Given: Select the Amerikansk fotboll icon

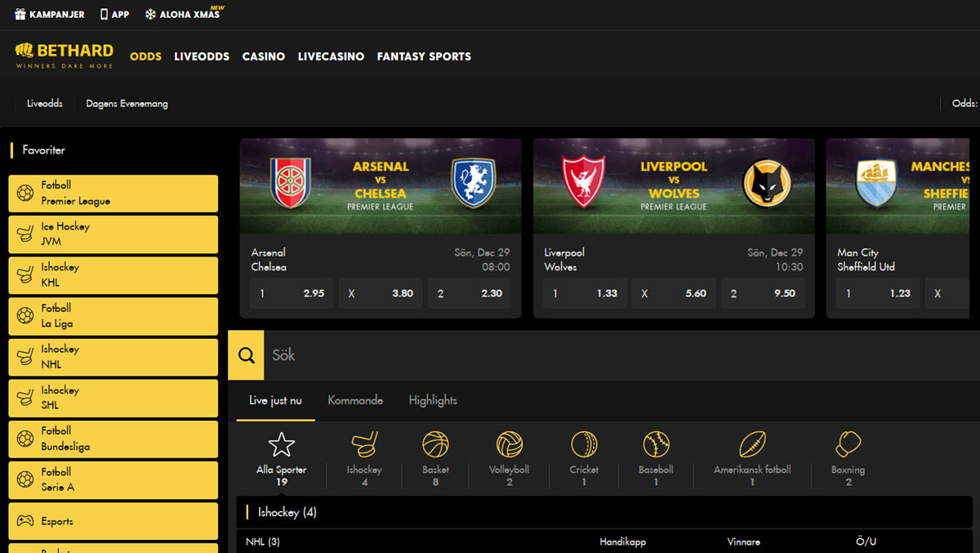Looking at the screenshot, I should click(752, 445).
